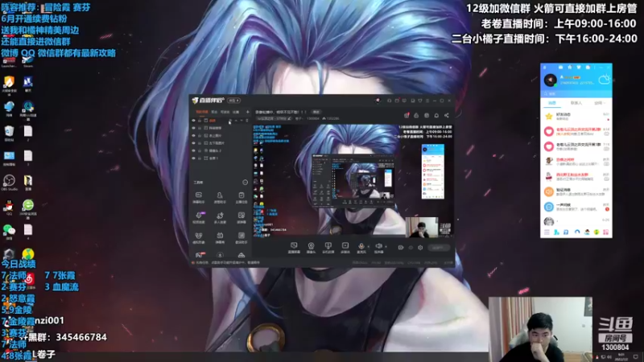The height and width of the screenshot is (362, 644).
Task: Open the hamburger menu in streaming title bar
Action: click(427, 101)
